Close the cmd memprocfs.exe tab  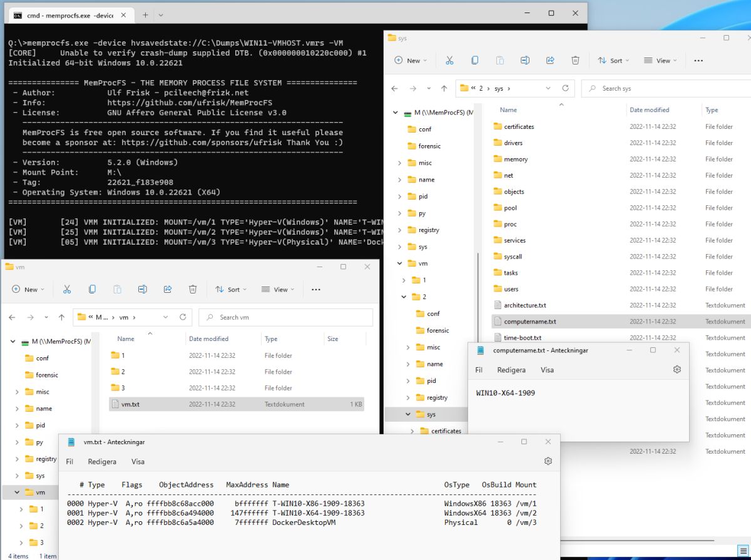pyautogui.click(x=122, y=15)
